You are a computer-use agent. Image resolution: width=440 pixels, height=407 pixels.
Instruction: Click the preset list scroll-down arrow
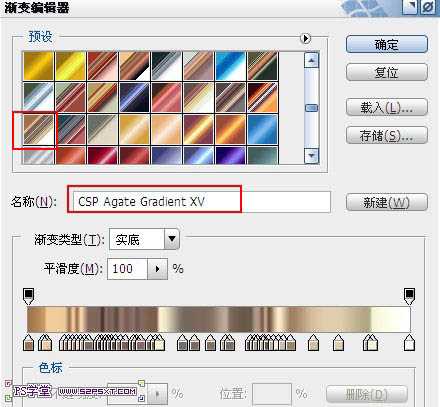(x=311, y=155)
